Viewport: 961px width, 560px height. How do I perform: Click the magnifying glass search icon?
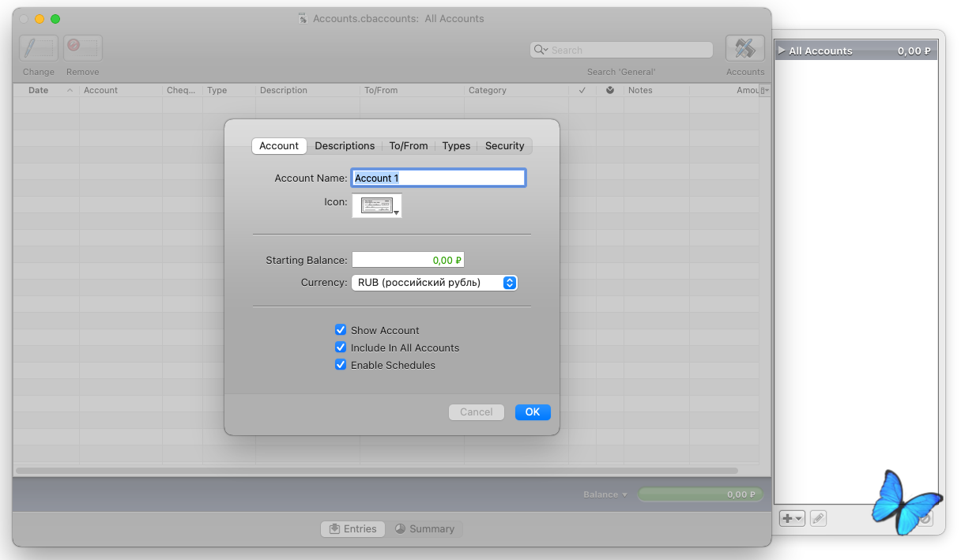pos(541,50)
